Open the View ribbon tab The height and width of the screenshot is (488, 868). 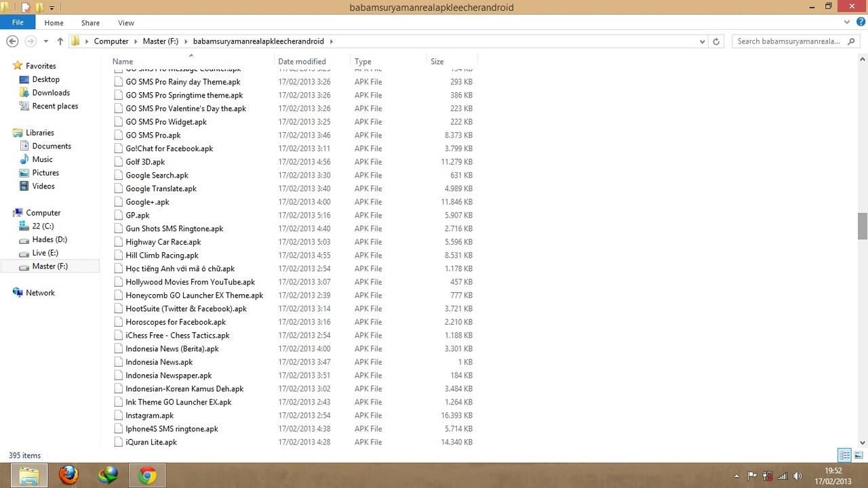pyautogui.click(x=126, y=23)
